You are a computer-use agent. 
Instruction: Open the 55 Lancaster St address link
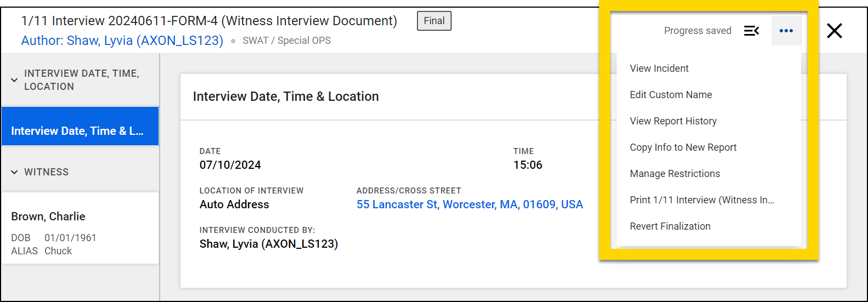coord(469,204)
